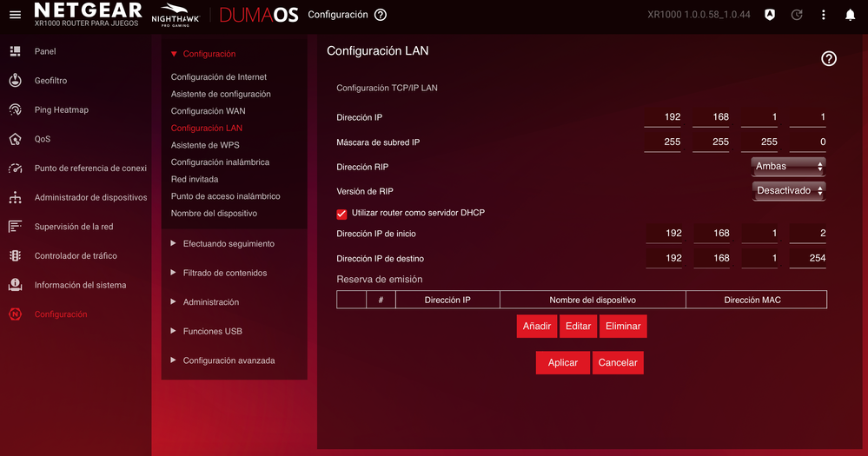Go to Panel in the sidebar
This screenshot has width=868, height=456.
click(45, 51)
